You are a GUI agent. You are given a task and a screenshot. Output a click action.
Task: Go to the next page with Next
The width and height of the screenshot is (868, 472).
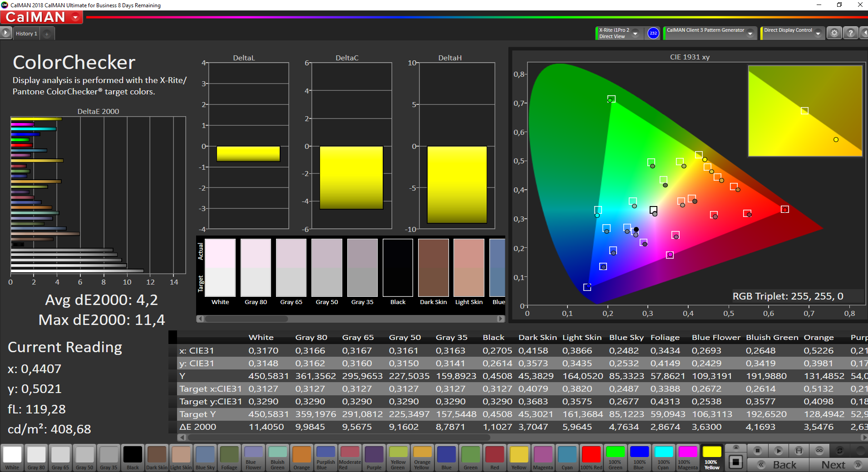(x=838, y=465)
